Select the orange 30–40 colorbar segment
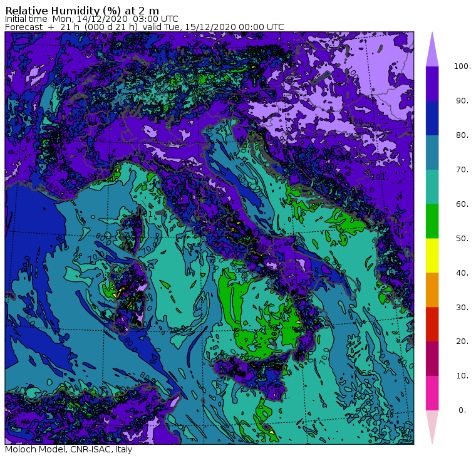 [432, 290]
